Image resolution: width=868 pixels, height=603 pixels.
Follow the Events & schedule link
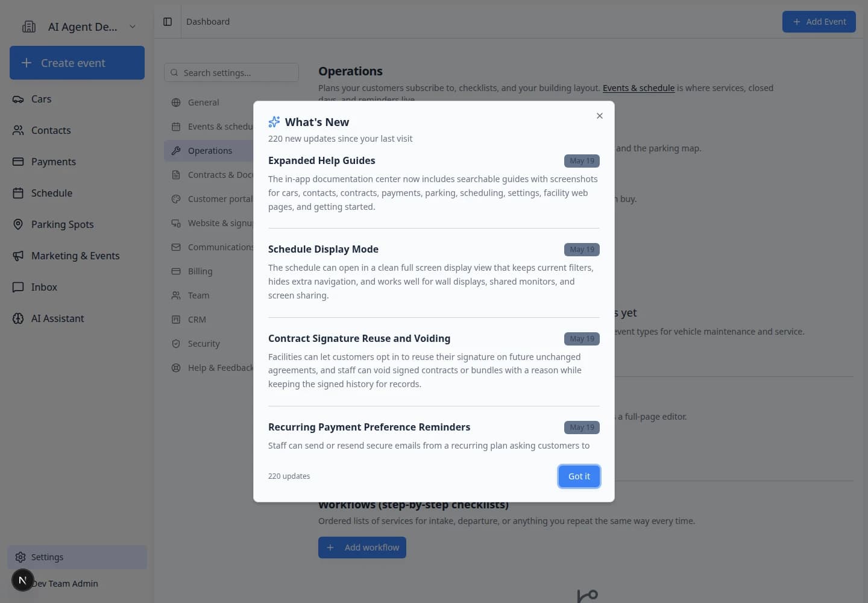638,88
